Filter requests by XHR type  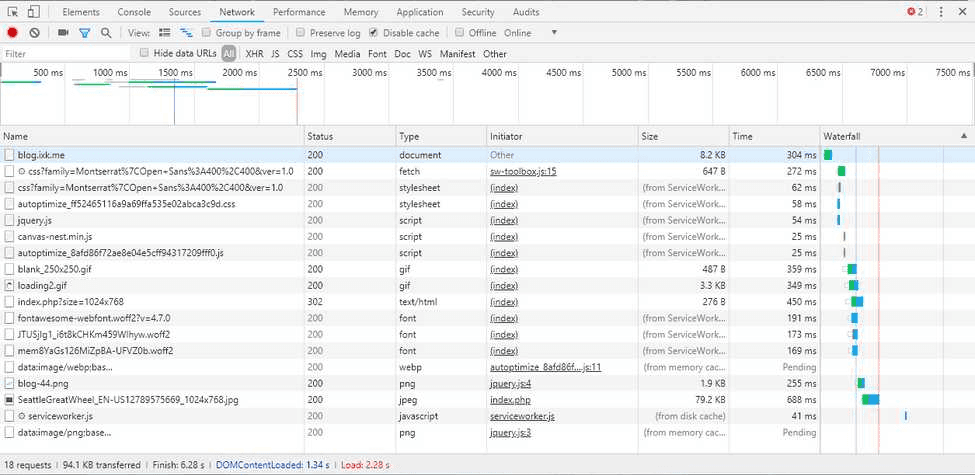coord(254,54)
